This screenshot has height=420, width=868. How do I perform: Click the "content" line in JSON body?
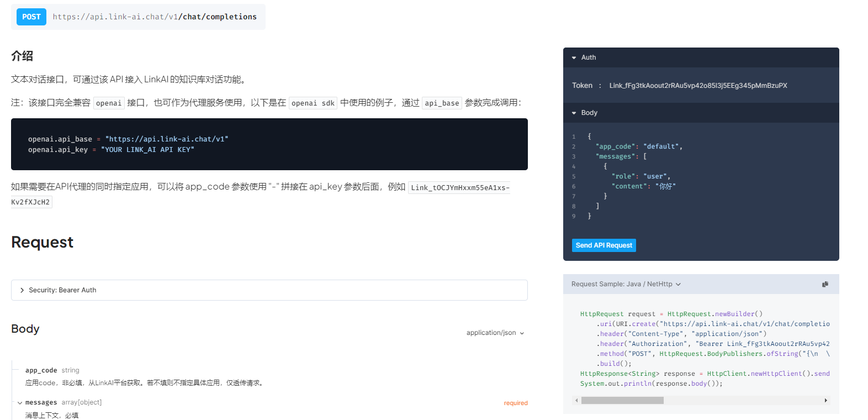[643, 186]
